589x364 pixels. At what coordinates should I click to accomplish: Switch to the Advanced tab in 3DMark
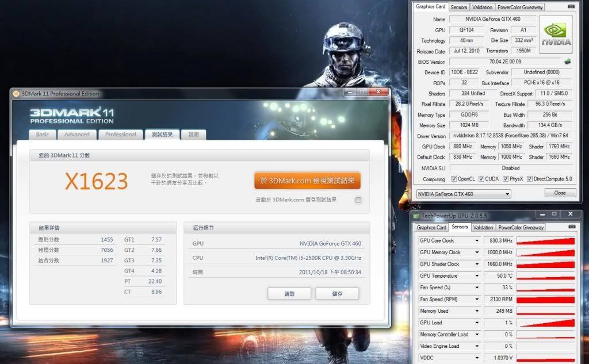coord(77,135)
